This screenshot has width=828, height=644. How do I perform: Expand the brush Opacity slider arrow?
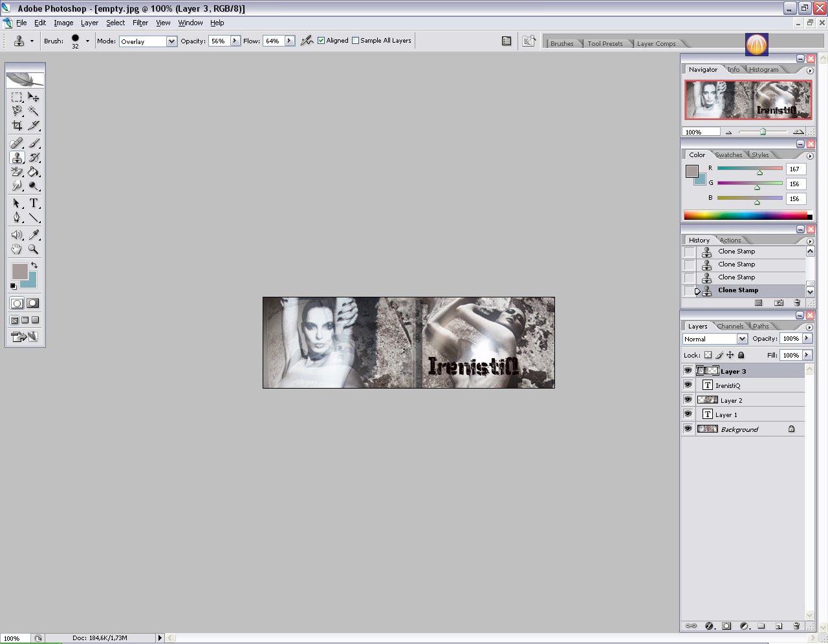[235, 41]
